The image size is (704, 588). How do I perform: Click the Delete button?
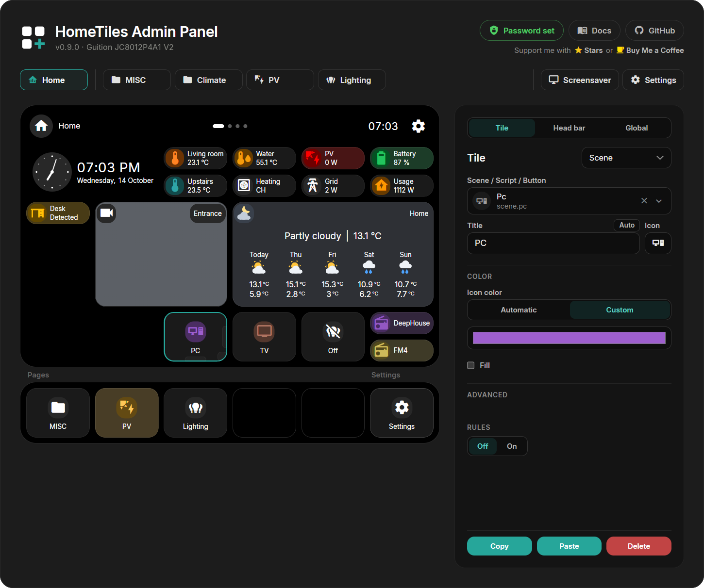pyautogui.click(x=639, y=546)
